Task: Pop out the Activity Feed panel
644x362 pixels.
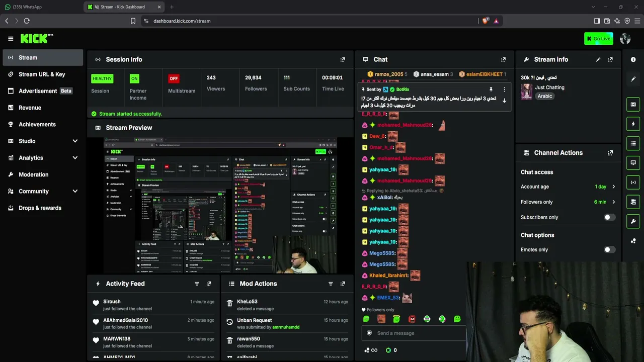Action: (x=209, y=284)
